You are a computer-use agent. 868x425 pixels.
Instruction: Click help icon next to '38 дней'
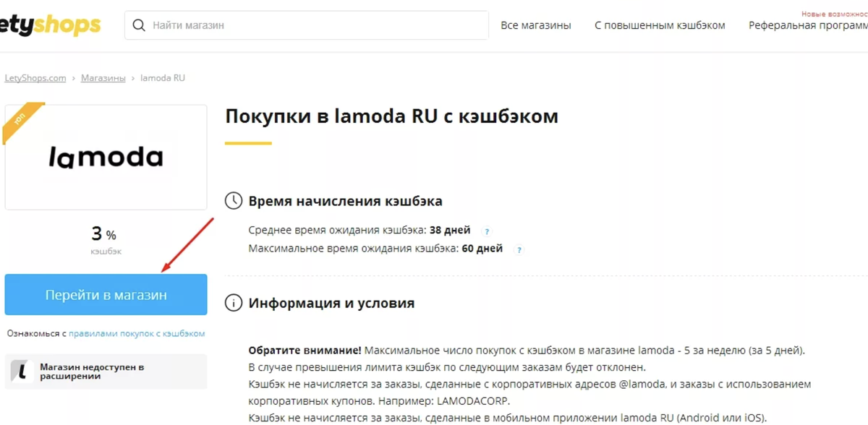[x=487, y=231]
